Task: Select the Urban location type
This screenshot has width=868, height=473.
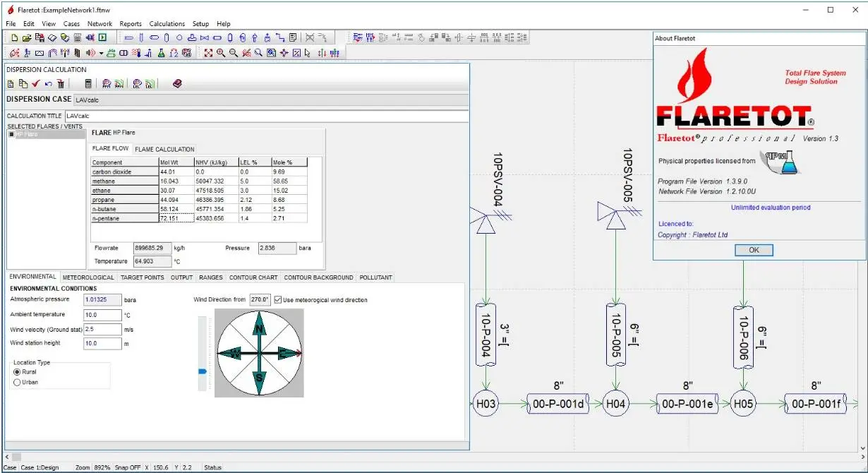Action: tap(17, 382)
